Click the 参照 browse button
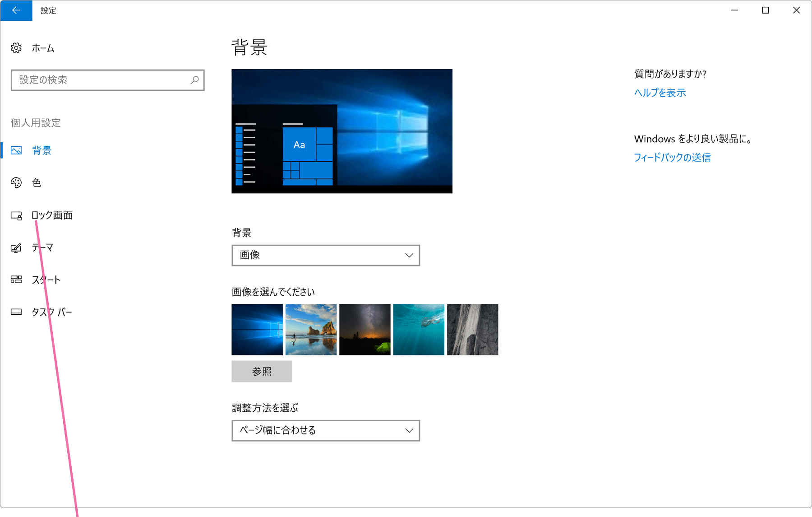 click(x=262, y=371)
